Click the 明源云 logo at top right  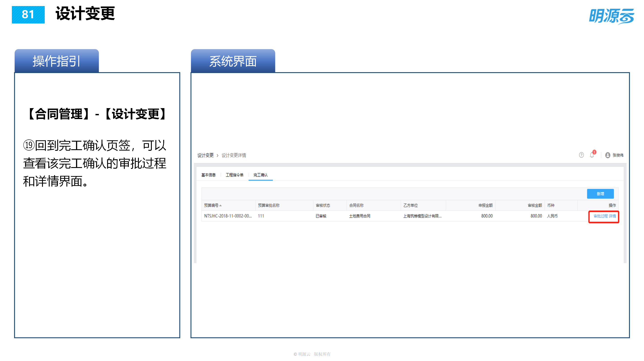[x=613, y=16]
